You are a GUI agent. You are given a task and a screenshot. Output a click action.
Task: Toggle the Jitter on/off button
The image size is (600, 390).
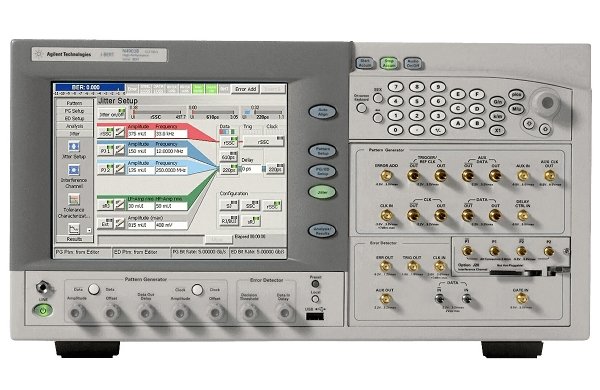(111, 114)
